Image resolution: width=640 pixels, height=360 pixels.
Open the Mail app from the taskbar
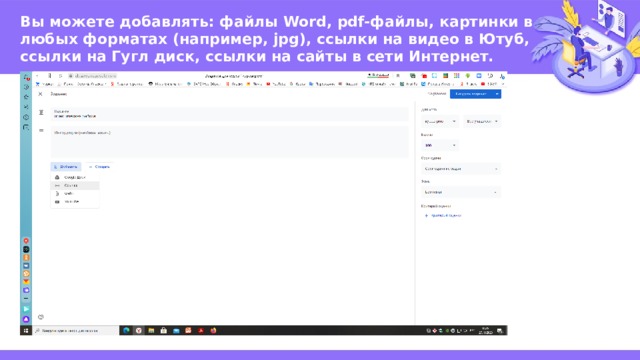tap(176, 331)
